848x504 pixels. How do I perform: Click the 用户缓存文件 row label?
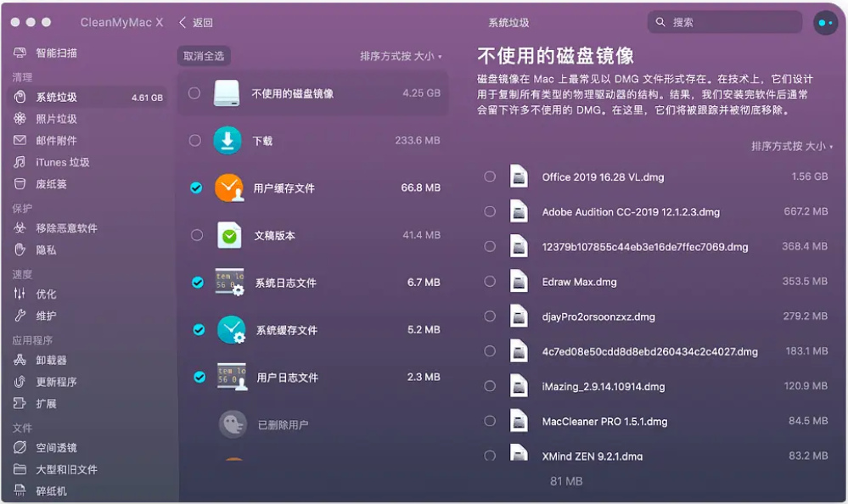tap(284, 188)
